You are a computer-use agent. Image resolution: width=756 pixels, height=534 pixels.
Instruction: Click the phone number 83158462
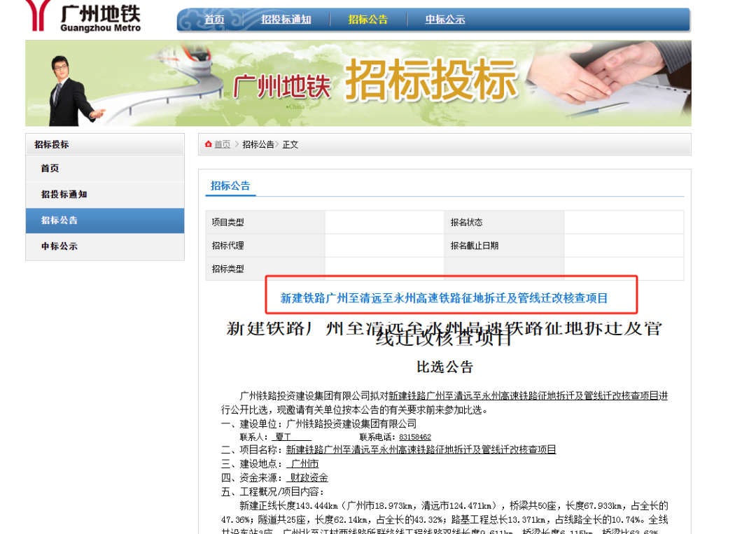click(415, 437)
